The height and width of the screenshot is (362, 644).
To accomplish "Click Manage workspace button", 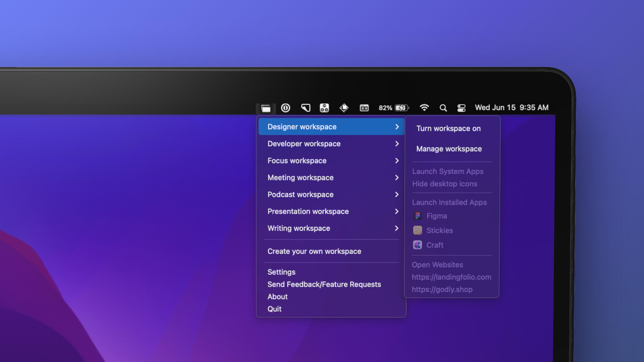I will point(449,149).
